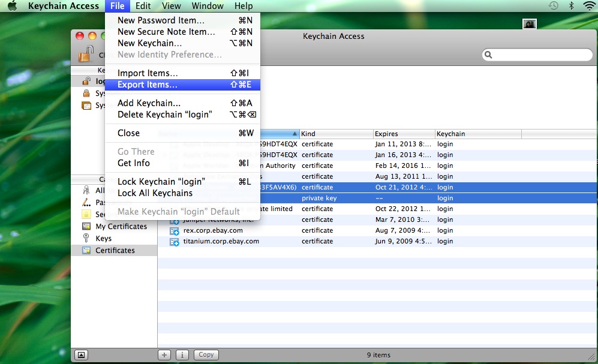Open the Help menu
Image resolution: width=598 pixels, height=364 pixels.
(244, 6)
